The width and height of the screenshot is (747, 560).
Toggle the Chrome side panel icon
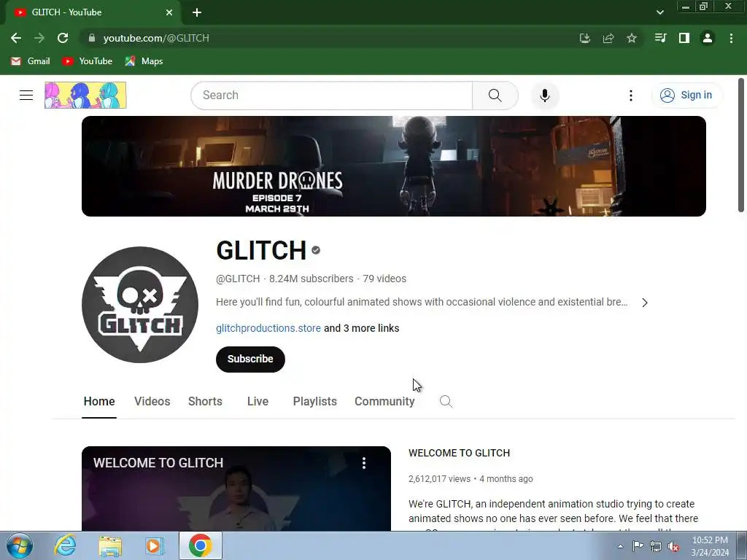coord(684,38)
